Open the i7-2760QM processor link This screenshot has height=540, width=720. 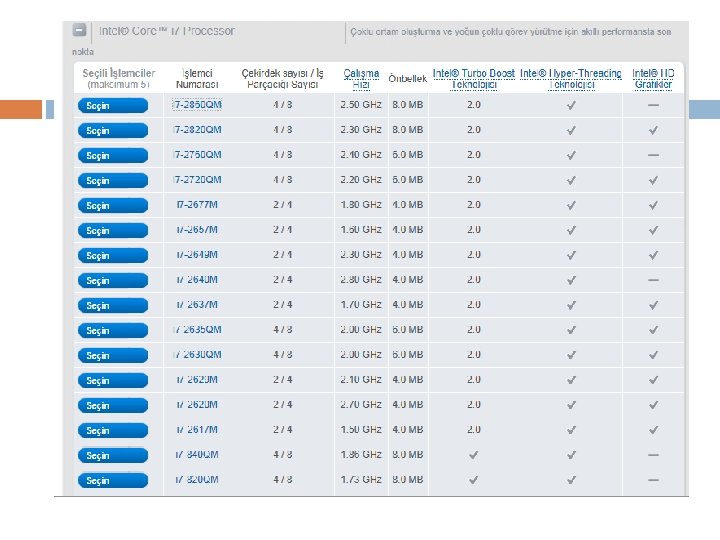pyautogui.click(x=197, y=155)
